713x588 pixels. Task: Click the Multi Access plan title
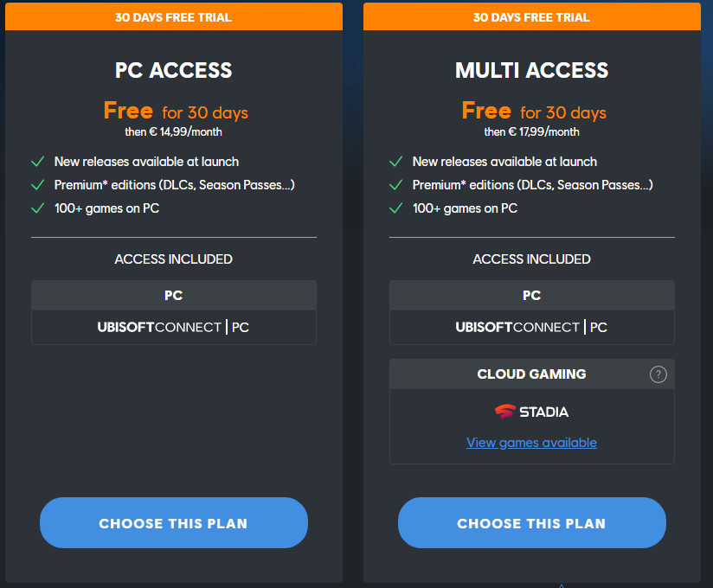(x=531, y=70)
